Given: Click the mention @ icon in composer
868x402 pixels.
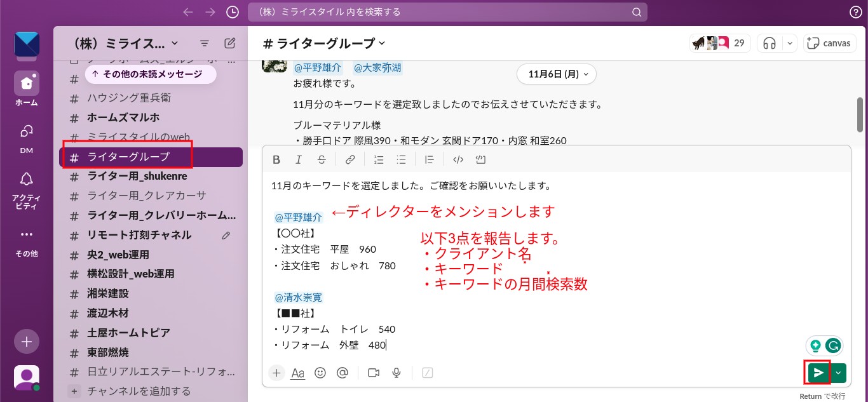Looking at the screenshot, I should click(x=342, y=373).
